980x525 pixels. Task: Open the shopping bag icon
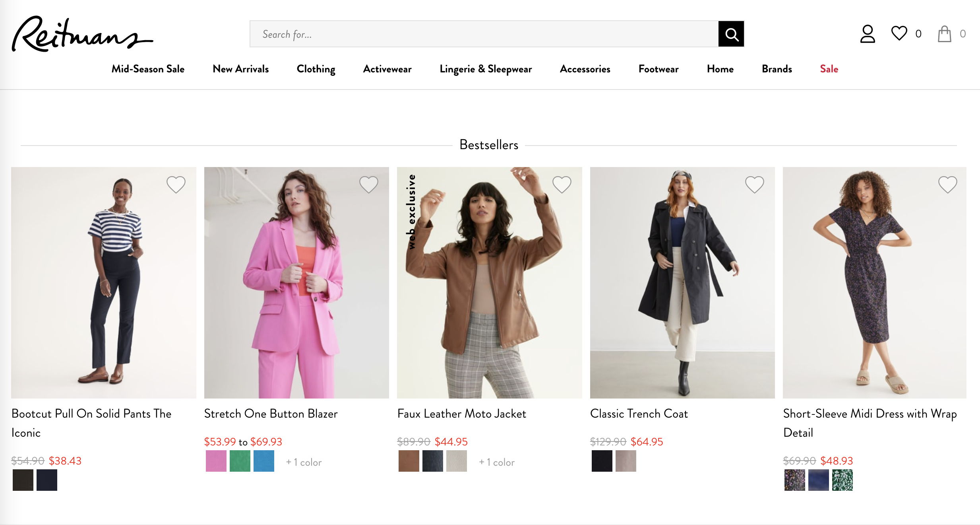coord(945,34)
